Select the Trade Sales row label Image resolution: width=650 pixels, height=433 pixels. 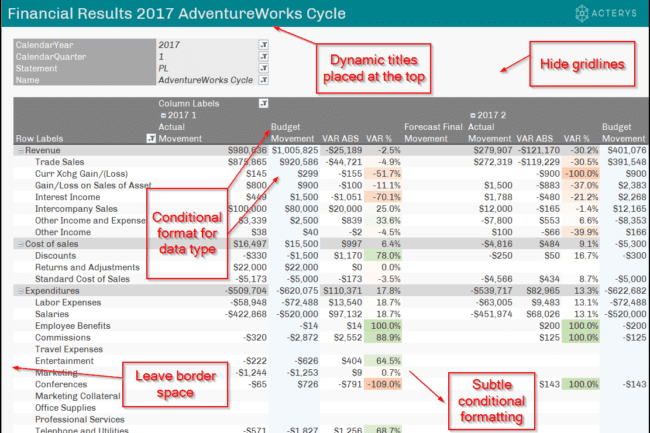point(59,162)
